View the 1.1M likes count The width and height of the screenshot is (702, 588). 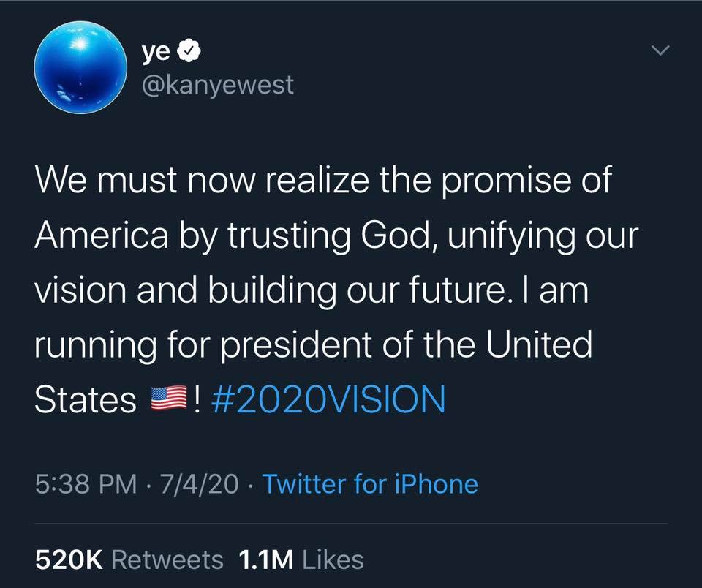(266, 559)
